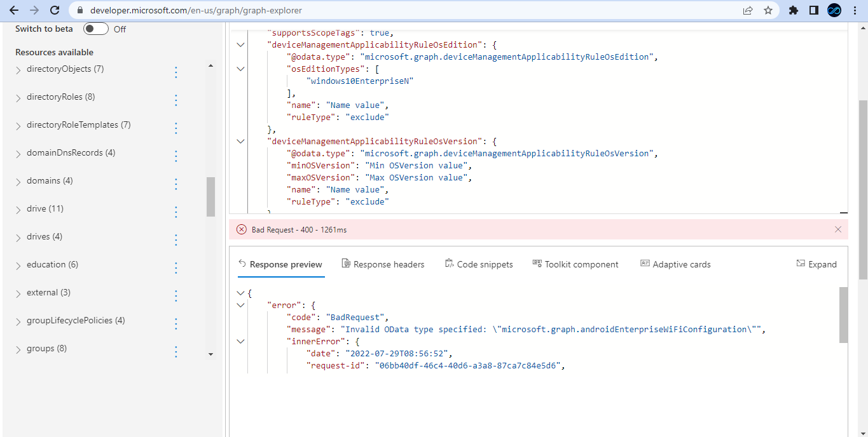
Task: Open more options for groups
Action: coord(176,352)
